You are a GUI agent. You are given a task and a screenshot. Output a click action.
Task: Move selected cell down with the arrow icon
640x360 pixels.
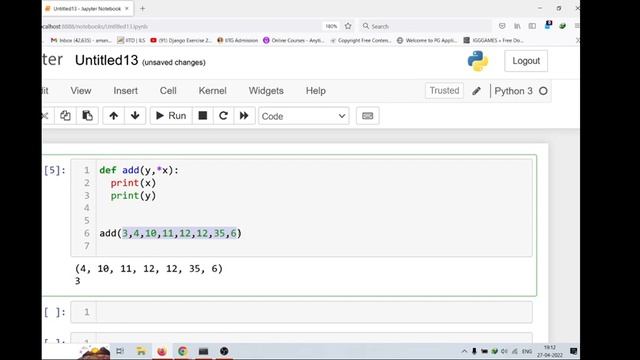pos(135,116)
